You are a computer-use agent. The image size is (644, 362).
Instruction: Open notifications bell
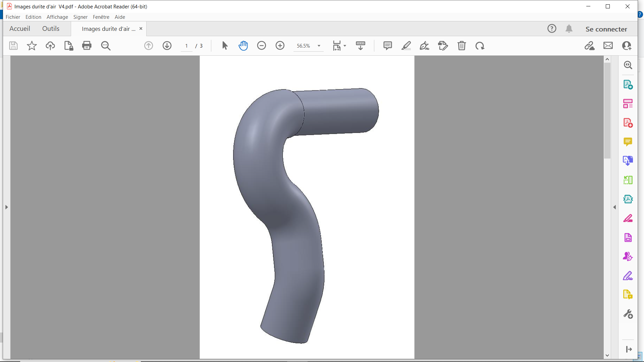tap(569, 29)
